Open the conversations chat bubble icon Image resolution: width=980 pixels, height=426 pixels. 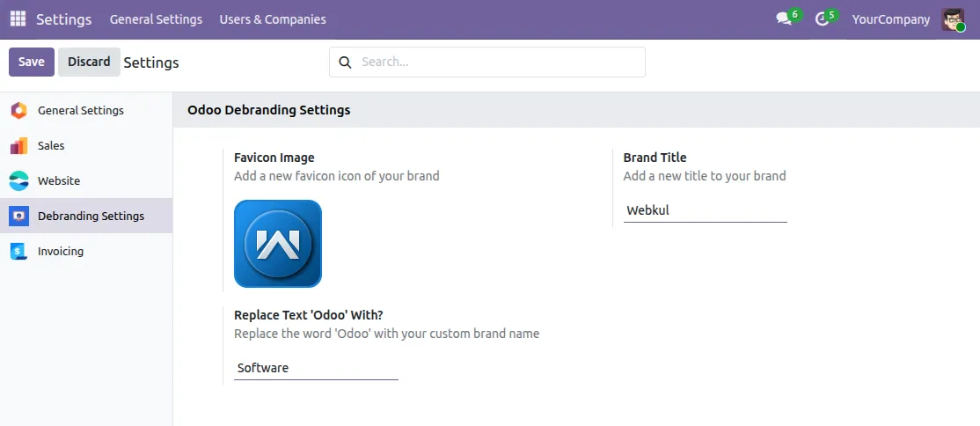[x=783, y=19]
